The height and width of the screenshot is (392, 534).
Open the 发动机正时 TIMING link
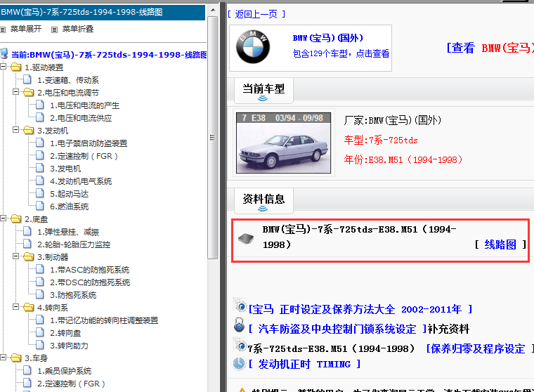click(x=304, y=364)
